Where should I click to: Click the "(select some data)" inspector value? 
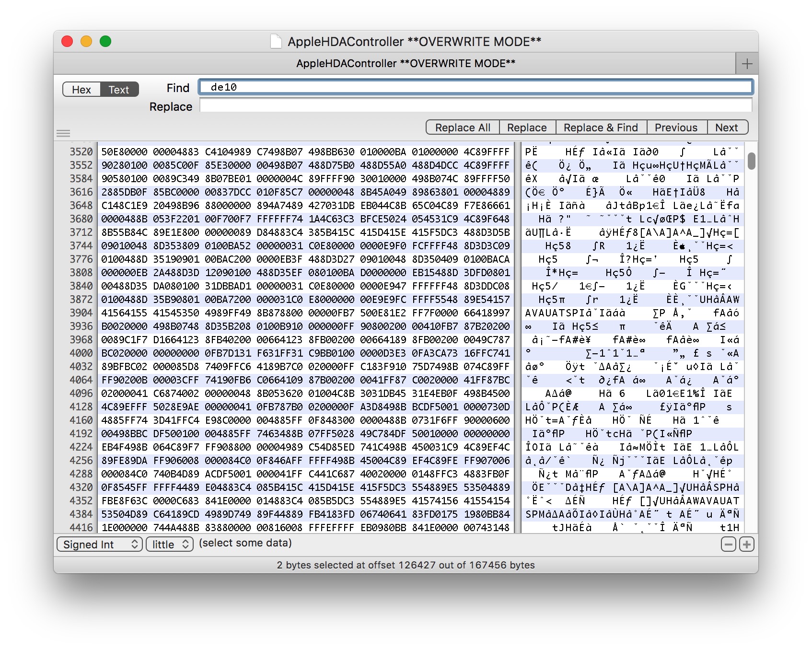coord(245,543)
